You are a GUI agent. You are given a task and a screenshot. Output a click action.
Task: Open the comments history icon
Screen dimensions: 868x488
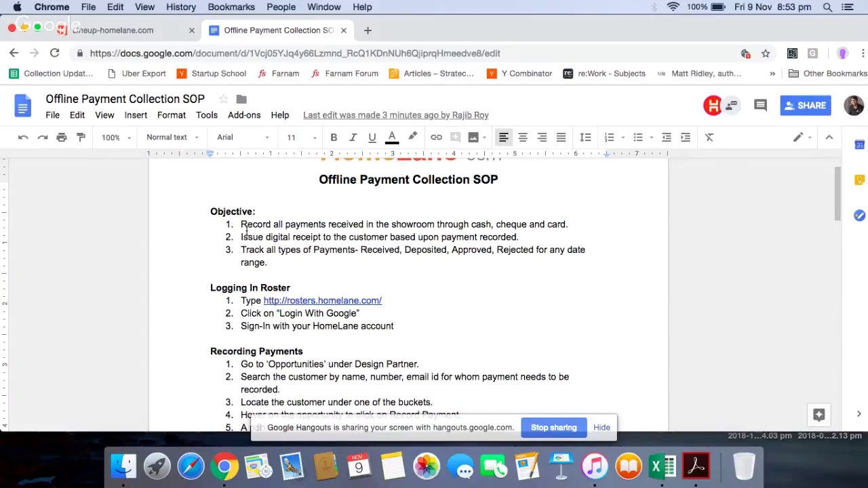point(760,106)
